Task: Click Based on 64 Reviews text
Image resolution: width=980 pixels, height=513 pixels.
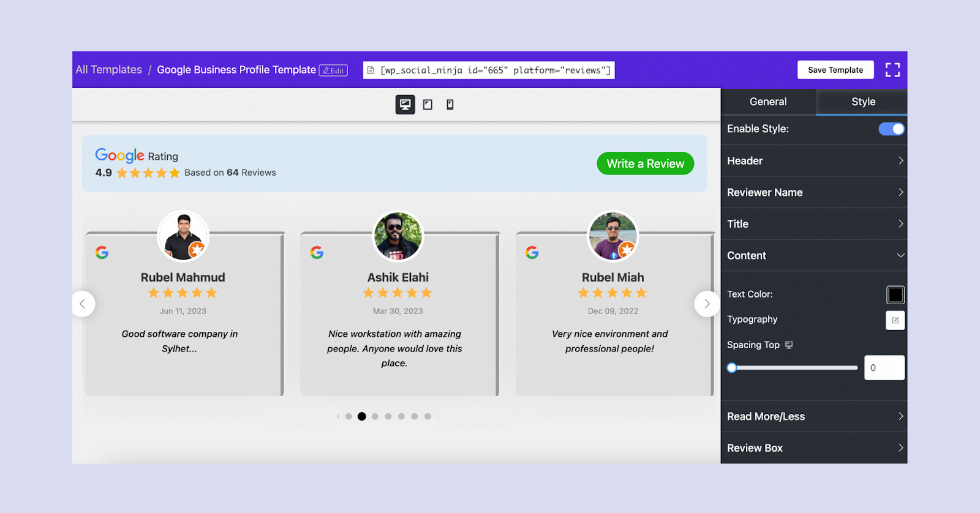Action: 230,173
